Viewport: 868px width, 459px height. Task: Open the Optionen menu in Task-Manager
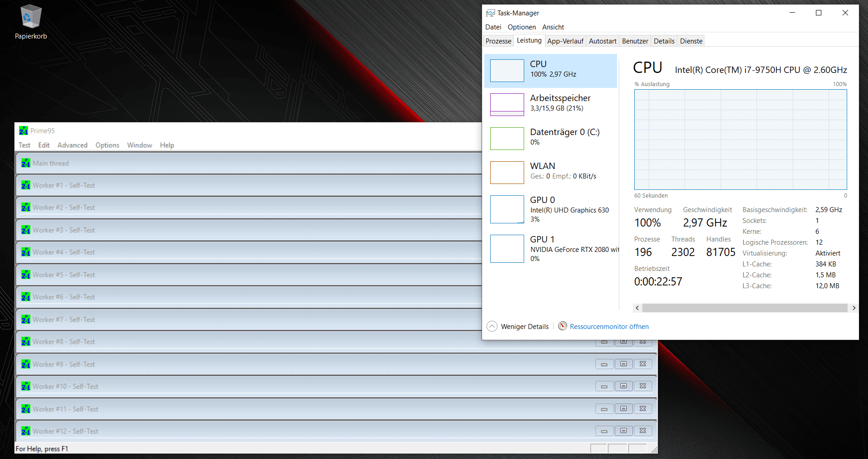pyautogui.click(x=521, y=27)
